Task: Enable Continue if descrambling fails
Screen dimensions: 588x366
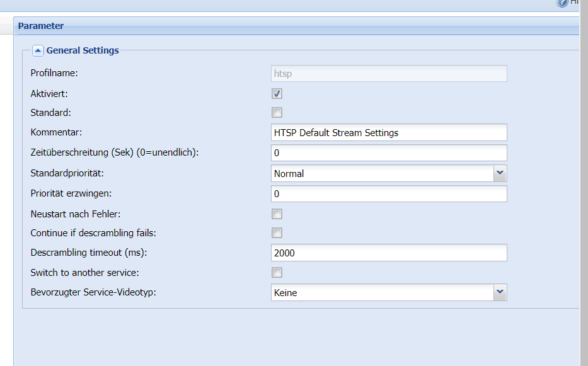Action: click(x=277, y=233)
